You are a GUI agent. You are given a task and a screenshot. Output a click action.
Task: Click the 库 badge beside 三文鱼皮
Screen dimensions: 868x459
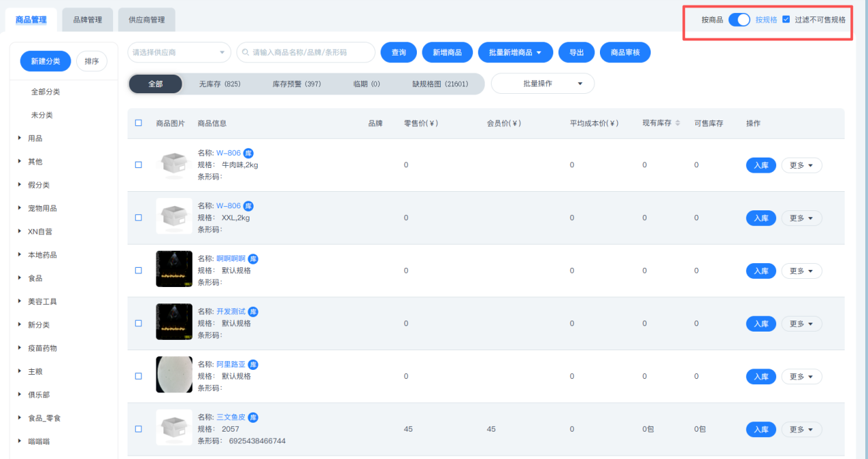tap(253, 417)
